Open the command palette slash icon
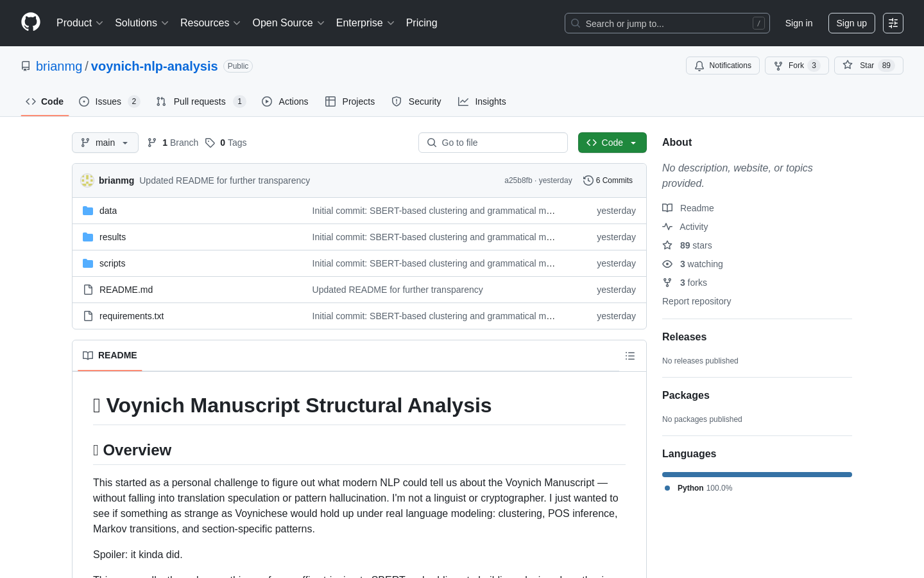Screen dimensions: 924x578 coord(758,23)
